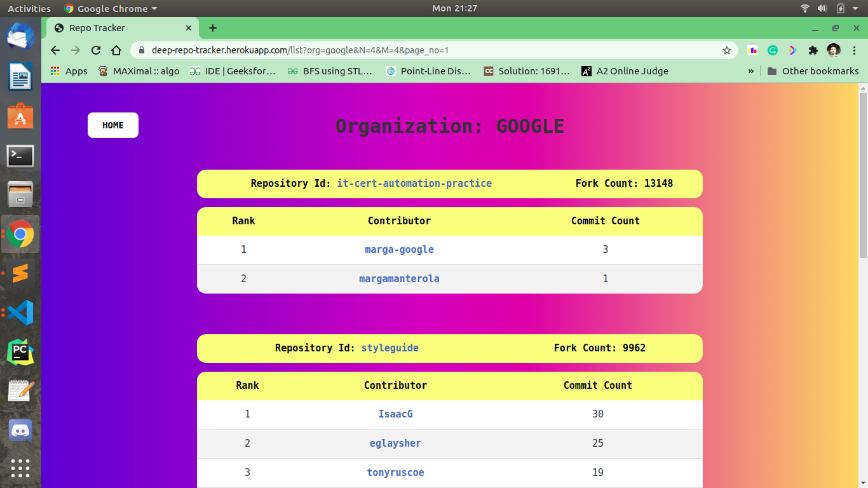Reload the Repo Tracker page
Image resolution: width=868 pixels, height=488 pixels.
tap(96, 50)
